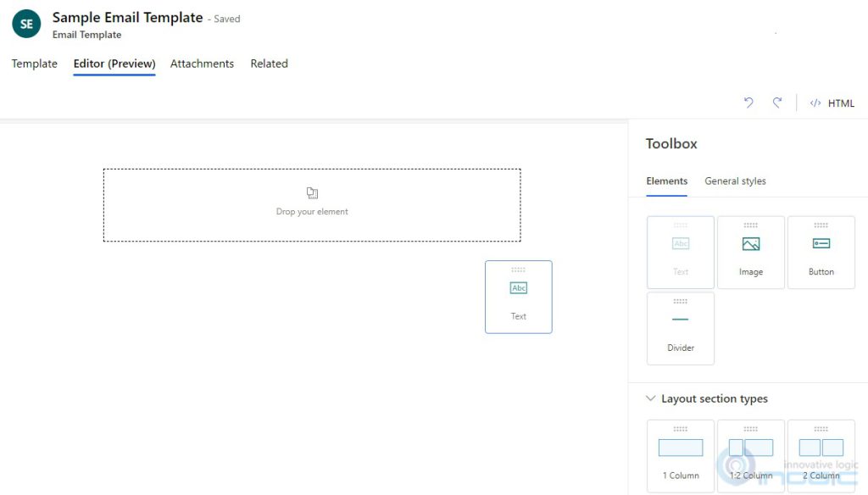
Task: Select the Divider element in the Toolbox
Action: [x=680, y=327]
